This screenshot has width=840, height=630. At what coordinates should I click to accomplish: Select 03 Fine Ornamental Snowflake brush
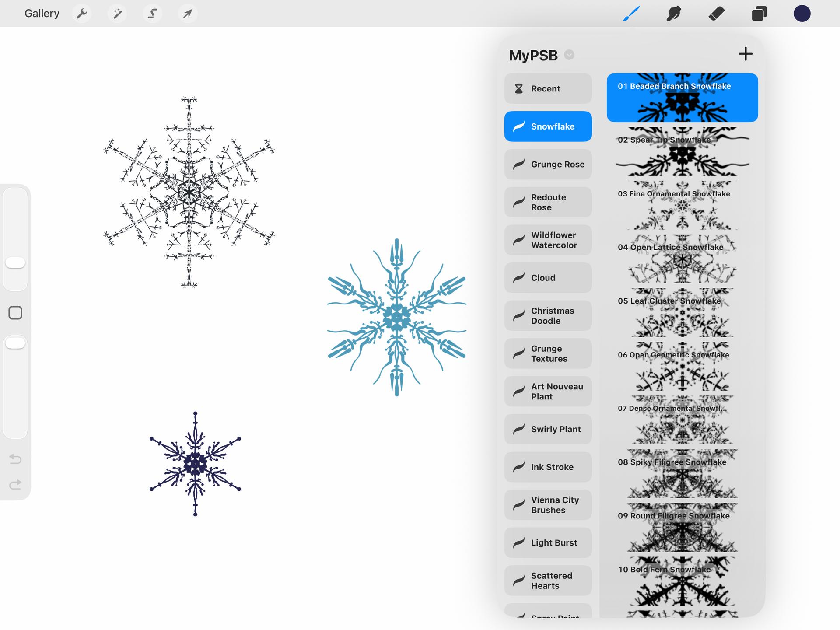[x=682, y=205]
